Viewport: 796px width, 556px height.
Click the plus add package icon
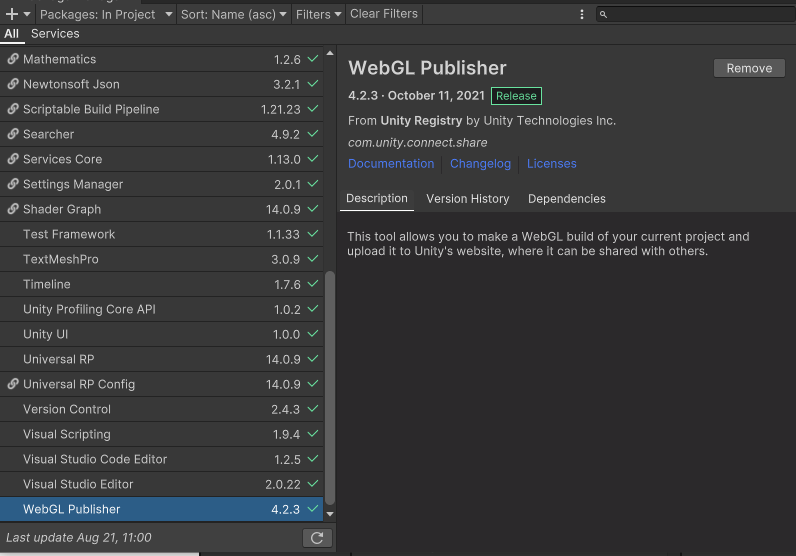point(12,14)
